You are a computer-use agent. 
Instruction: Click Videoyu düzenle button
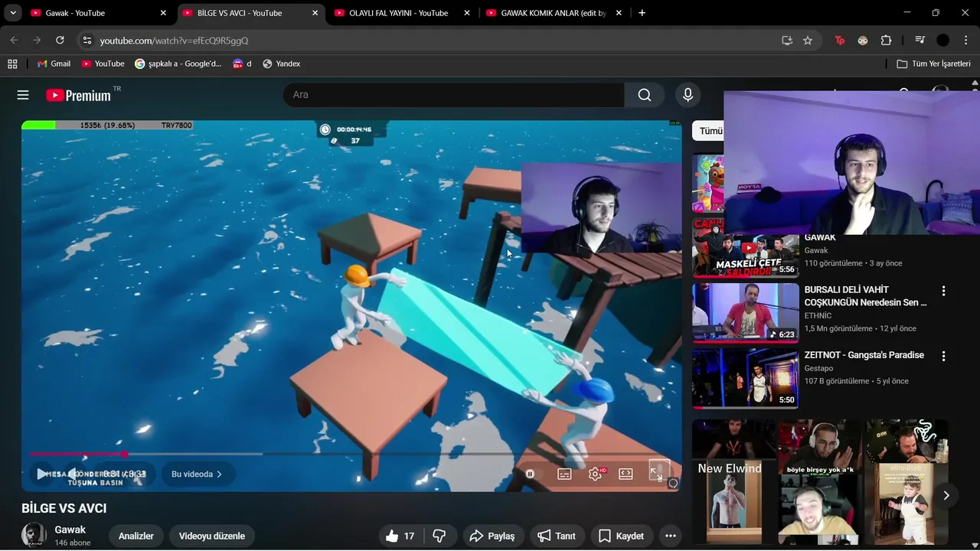click(212, 536)
